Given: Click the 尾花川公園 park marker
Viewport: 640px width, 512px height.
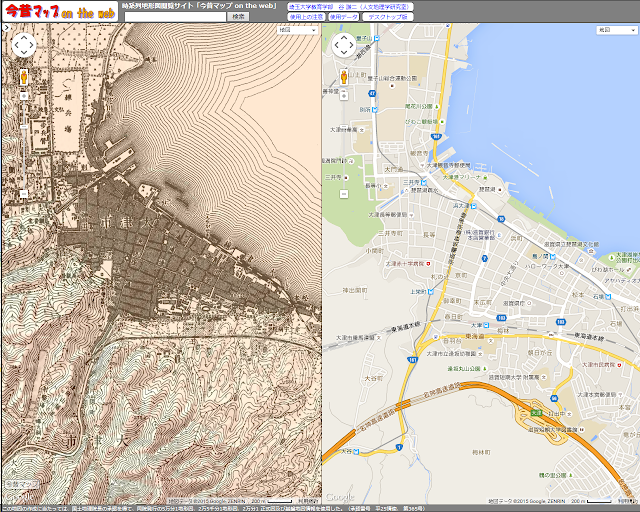Looking at the screenshot, I should coord(437,107).
